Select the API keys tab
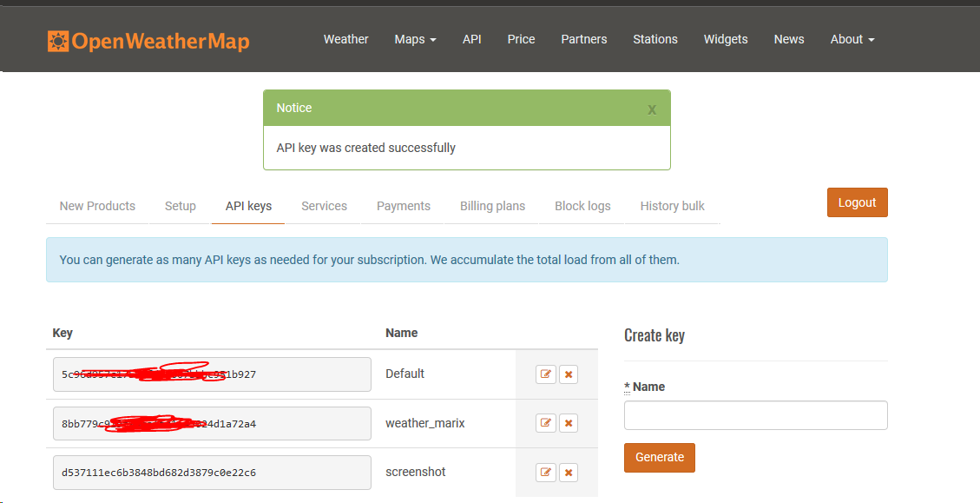The height and width of the screenshot is (503, 980). click(x=249, y=206)
